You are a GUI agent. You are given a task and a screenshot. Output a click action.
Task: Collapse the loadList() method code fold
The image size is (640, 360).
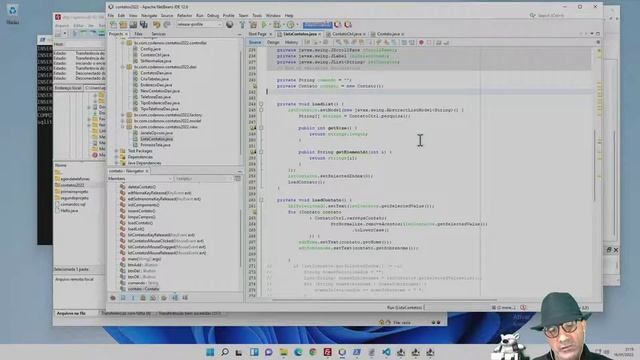[x=261, y=104]
